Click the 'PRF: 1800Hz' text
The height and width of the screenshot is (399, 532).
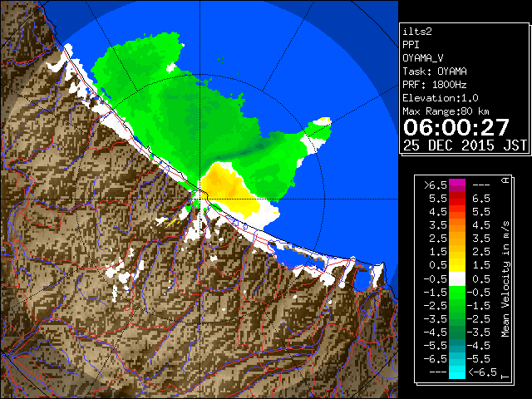[x=435, y=85]
